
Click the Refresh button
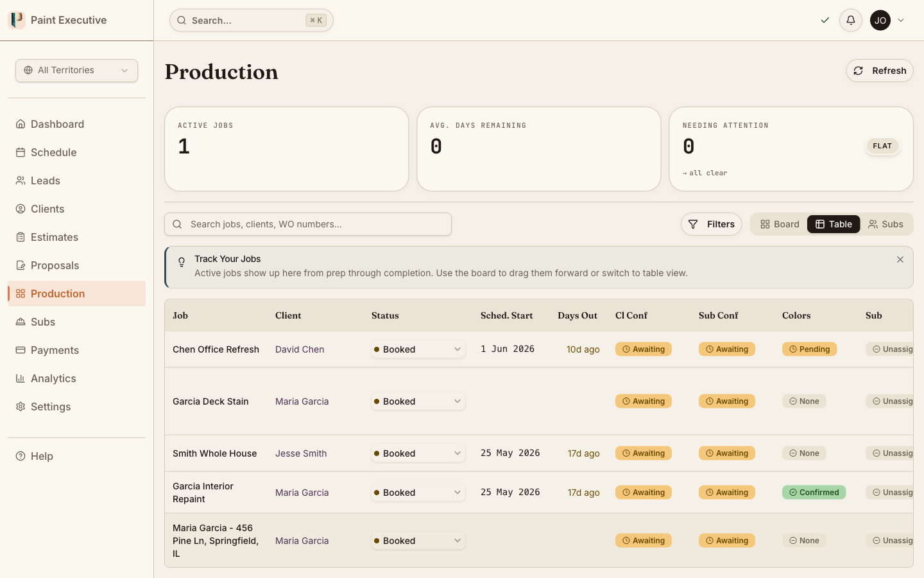pyautogui.click(x=880, y=71)
